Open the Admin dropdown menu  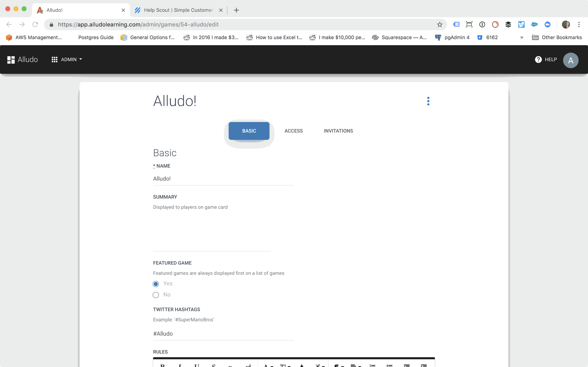coord(67,60)
